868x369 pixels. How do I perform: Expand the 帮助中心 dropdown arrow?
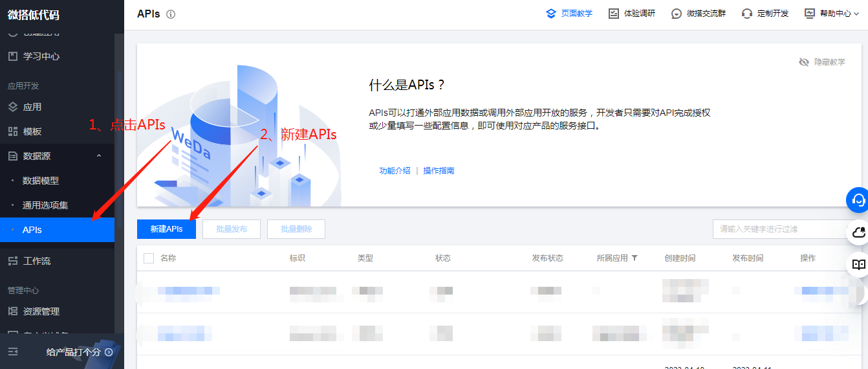coord(857,14)
